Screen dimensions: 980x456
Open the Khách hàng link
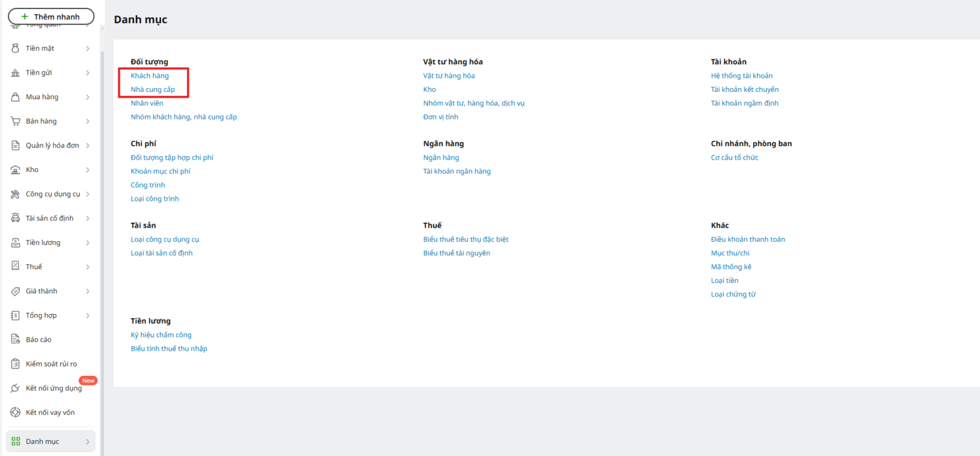coord(149,76)
